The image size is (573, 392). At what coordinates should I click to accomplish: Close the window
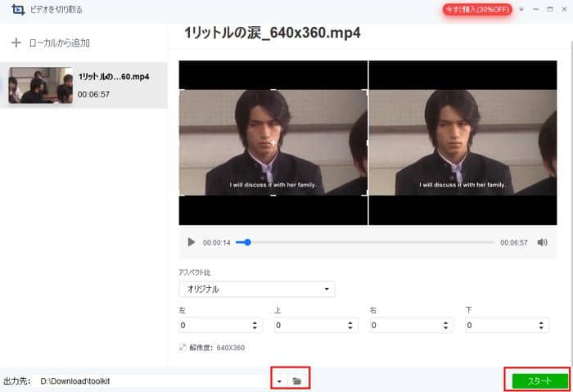564,9
